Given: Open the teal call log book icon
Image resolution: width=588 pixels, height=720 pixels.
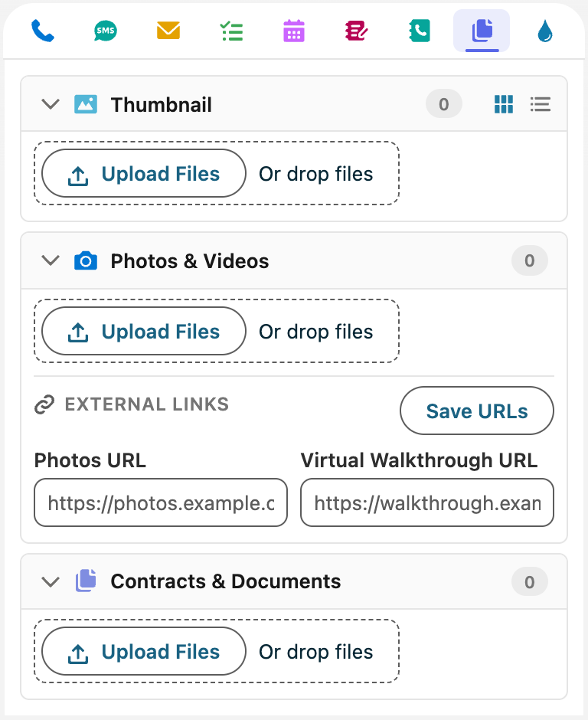Looking at the screenshot, I should pyautogui.click(x=419, y=31).
